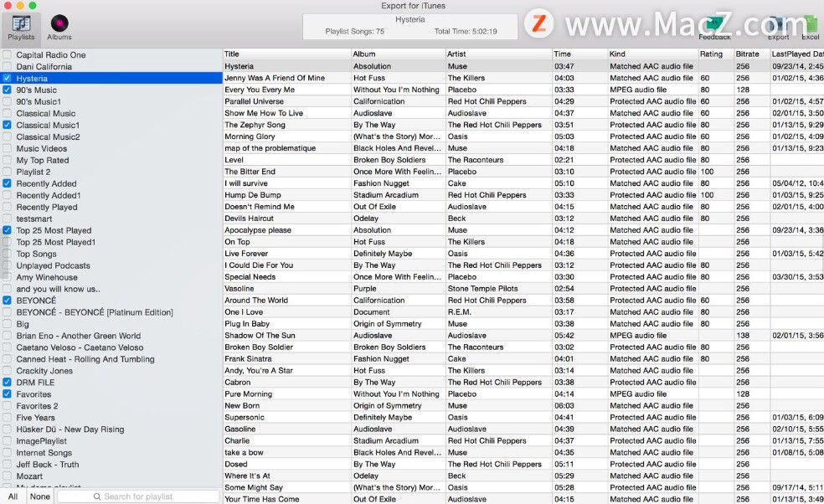Uncheck the BEYONCÉ playlist checkbox
Viewport: 824px width, 504px height.
click(7, 301)
